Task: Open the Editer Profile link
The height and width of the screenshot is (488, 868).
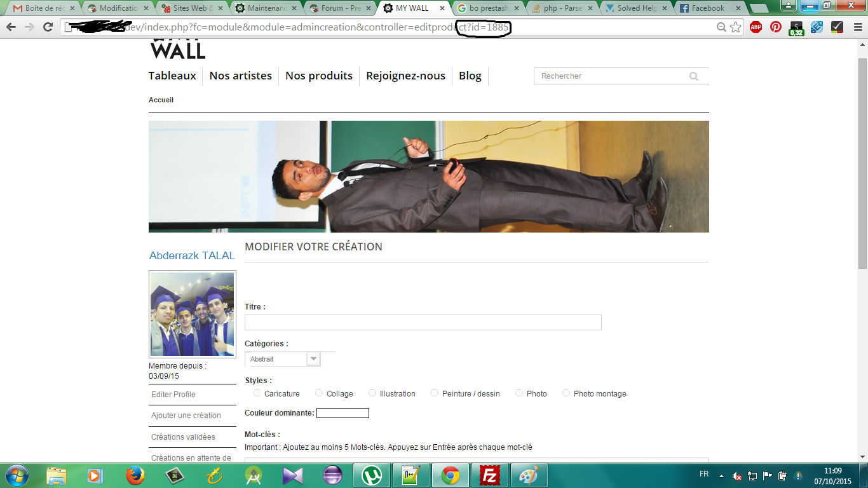Action: [x=173, y=395]
